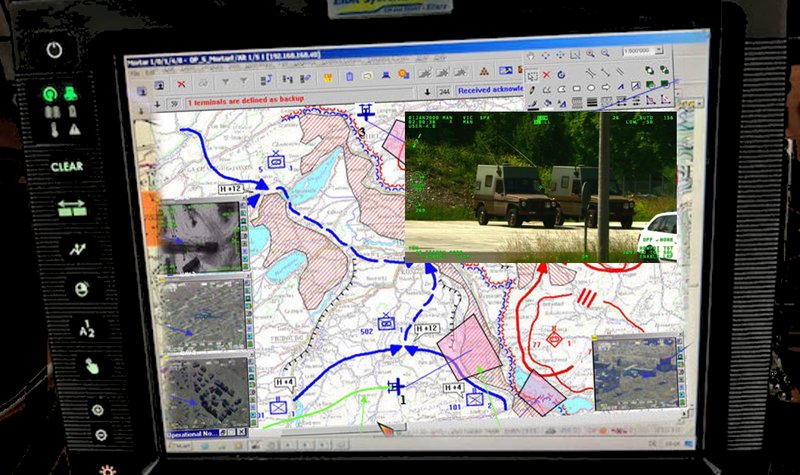This screenshot has width=800, height=475.
Task: Click the zoom-in magnifier in map toolbox
Action: pos(590,54)
